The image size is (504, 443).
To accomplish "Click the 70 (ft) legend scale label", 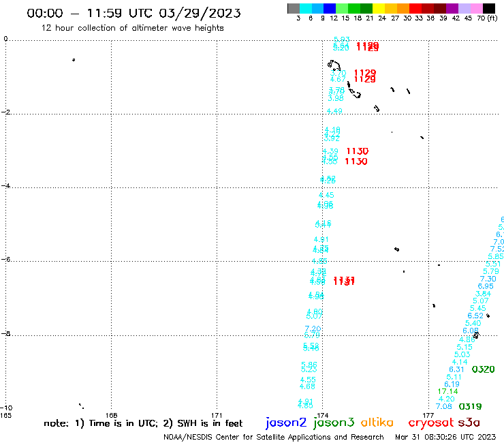I will (x=487, y=18).
